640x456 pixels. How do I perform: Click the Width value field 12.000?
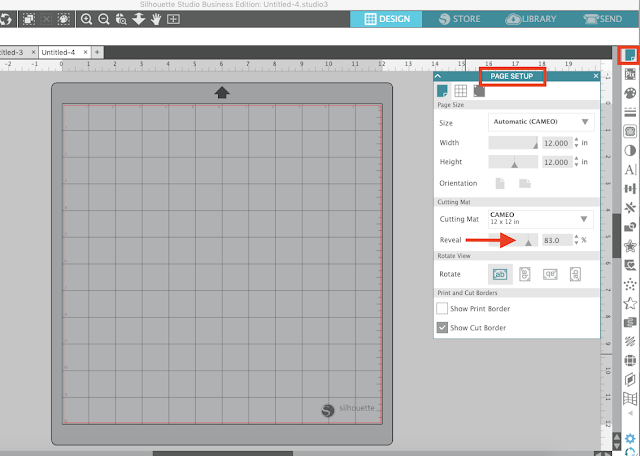tap(556, 143)
